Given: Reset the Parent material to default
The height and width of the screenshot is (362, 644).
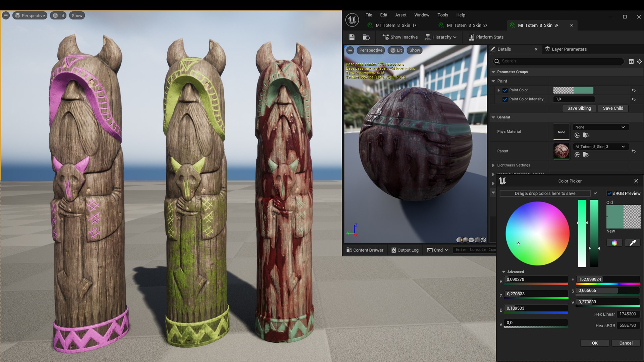Looking at the screenshot, I should click(x=634, y=151).
